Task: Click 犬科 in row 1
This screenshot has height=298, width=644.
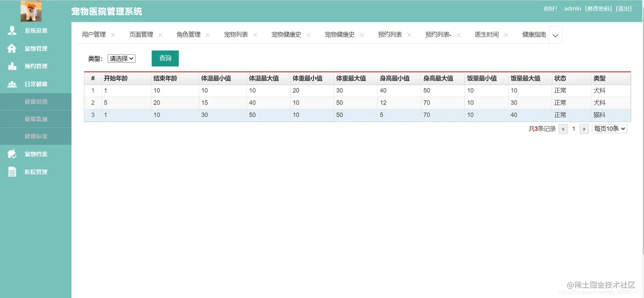Action: coord(599,91)
